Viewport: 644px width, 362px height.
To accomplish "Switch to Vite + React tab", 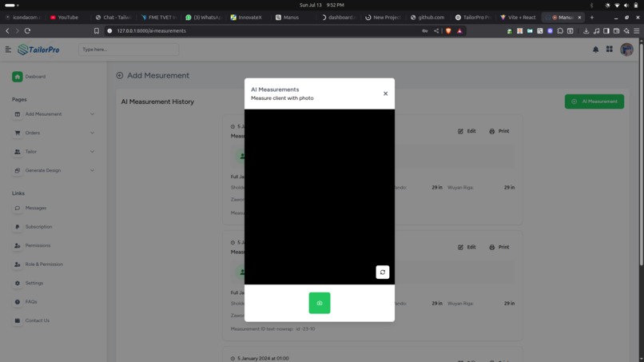I will click(519, 18).
